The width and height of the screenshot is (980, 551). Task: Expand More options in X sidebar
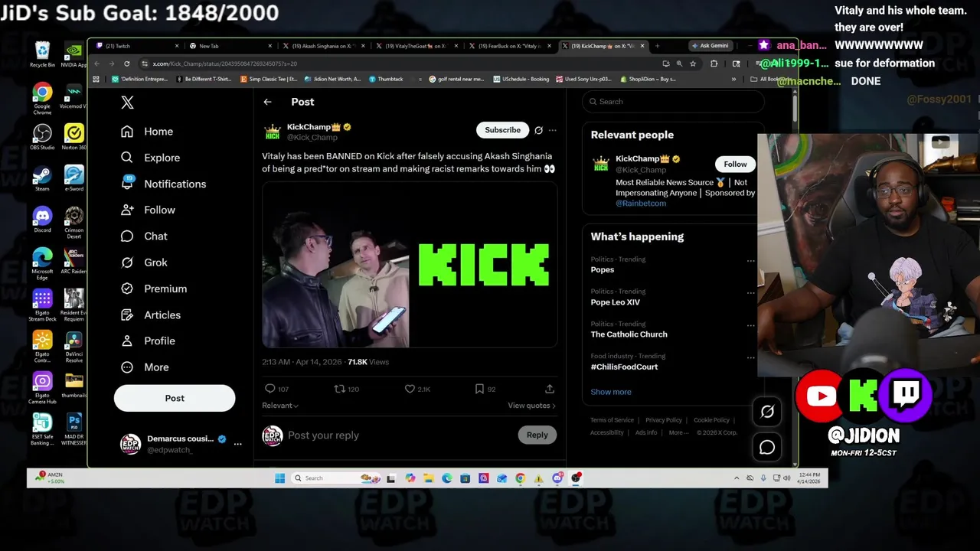(145, 367)
